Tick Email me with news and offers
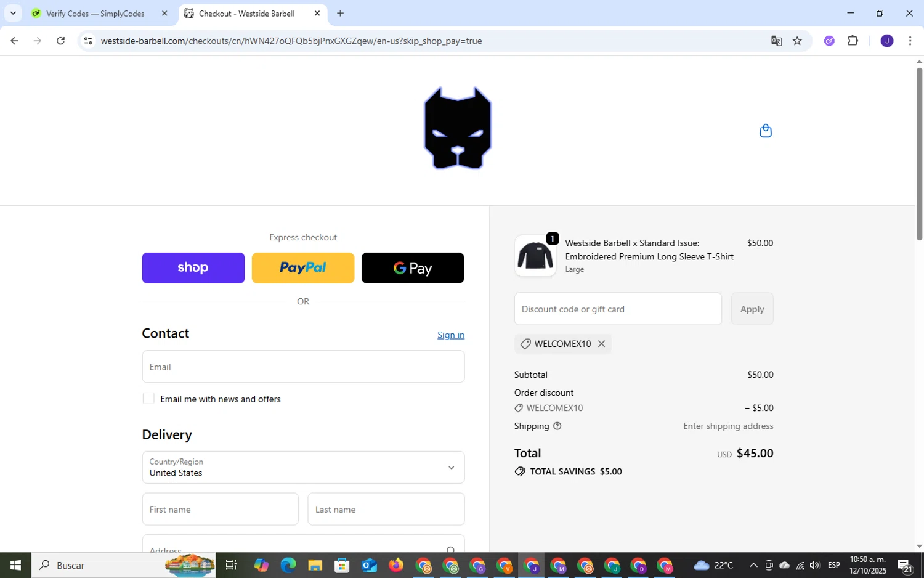Screen dimensions: 924x578 pos(148,399)
